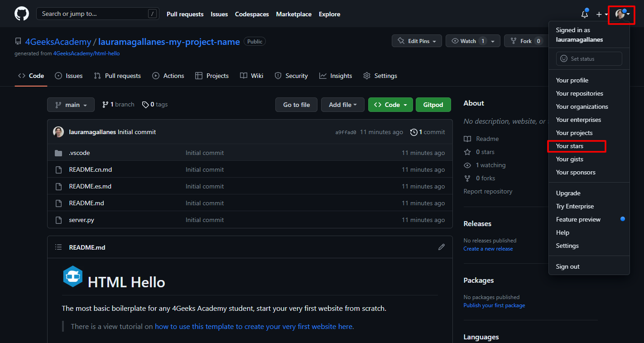Open the Edit Pins dropdown
Image resolution: width=644 pixels, height=343 pixels.
[x=417, y=41]
